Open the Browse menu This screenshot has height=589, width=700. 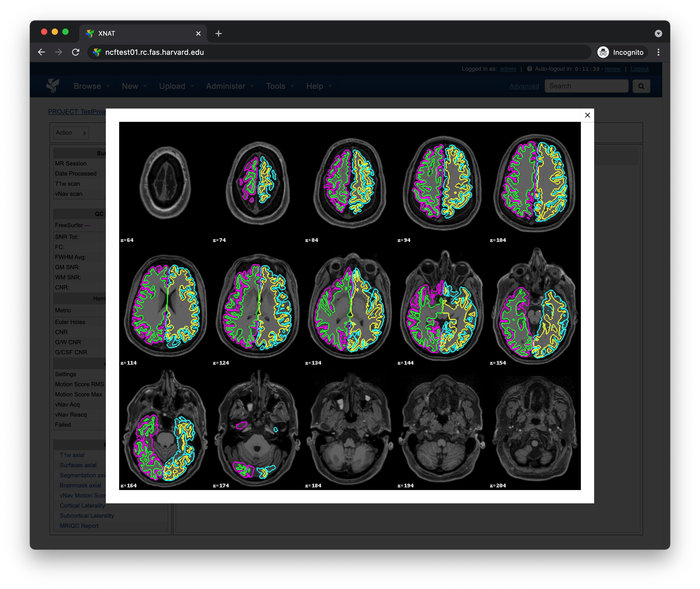[91, 86]
